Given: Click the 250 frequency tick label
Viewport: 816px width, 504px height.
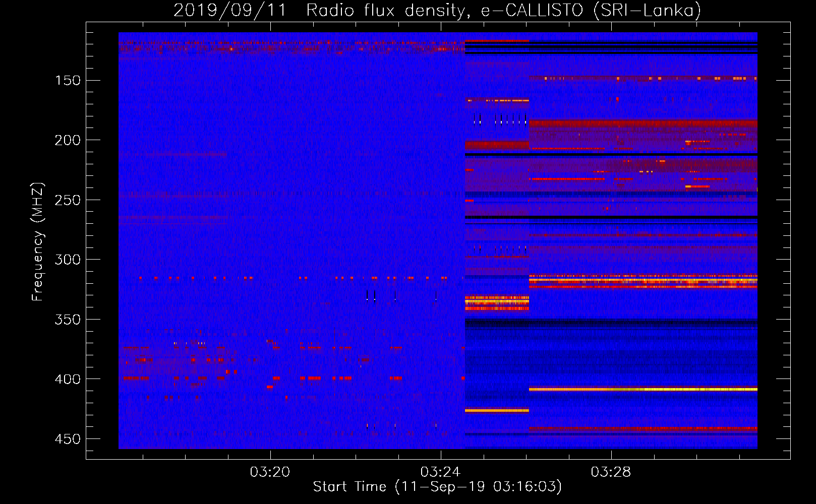Looking at the screenshot, I should pyautogui.click(x=68, y=200).
